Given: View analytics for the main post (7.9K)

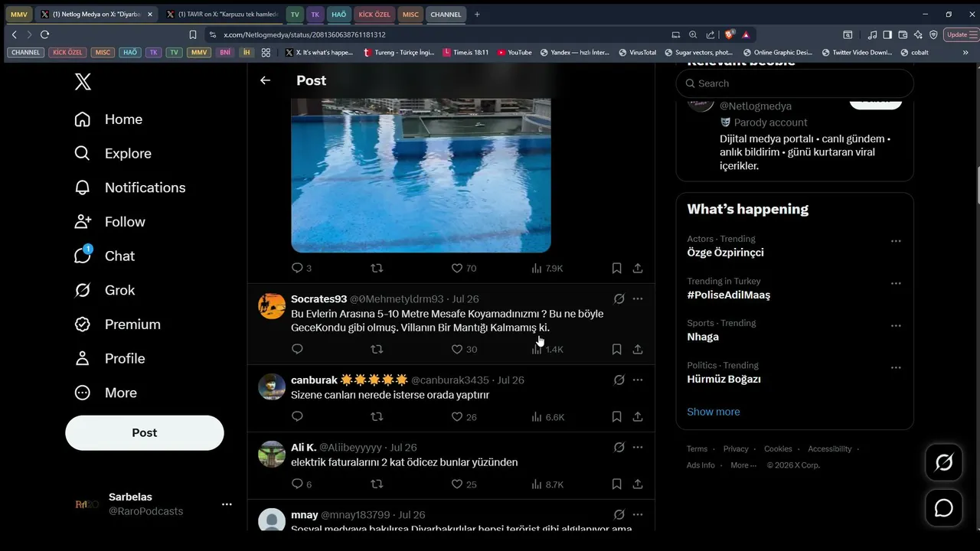Looking at the screenshot, I should (x=547, y=269).
